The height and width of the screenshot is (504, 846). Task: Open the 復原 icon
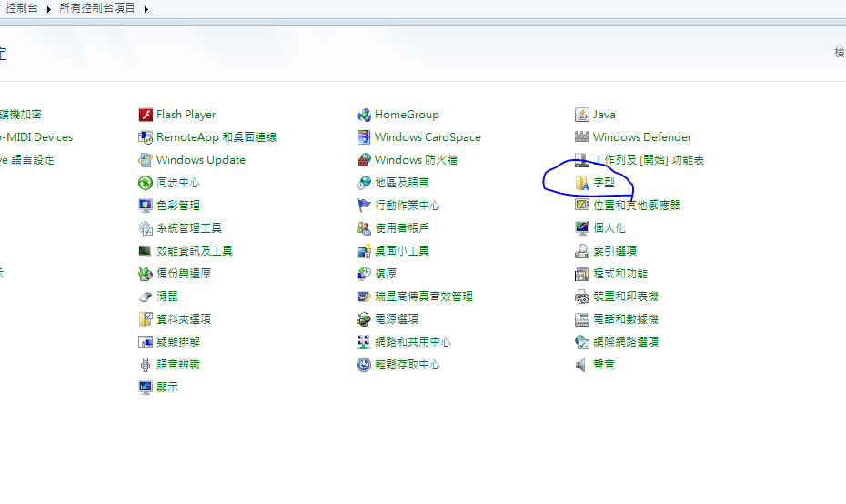pyautogui.click(x=364, y=274)
